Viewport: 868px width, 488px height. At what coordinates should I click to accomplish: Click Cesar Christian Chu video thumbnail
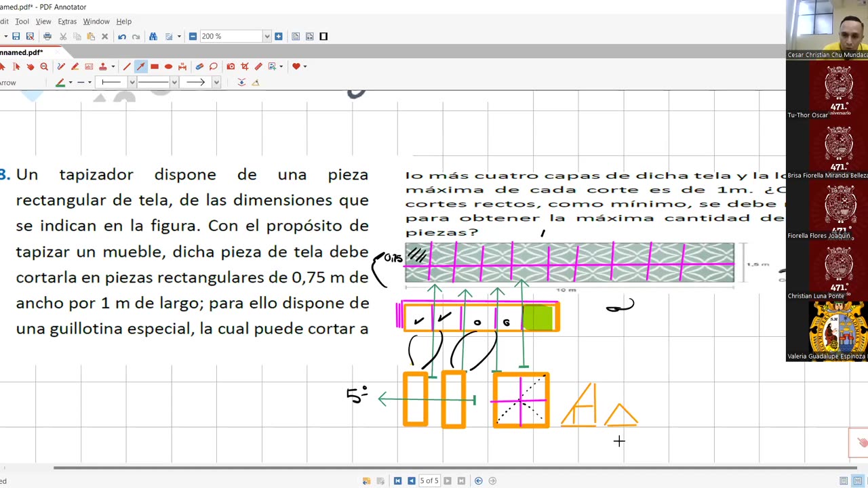tap(827, 30)
